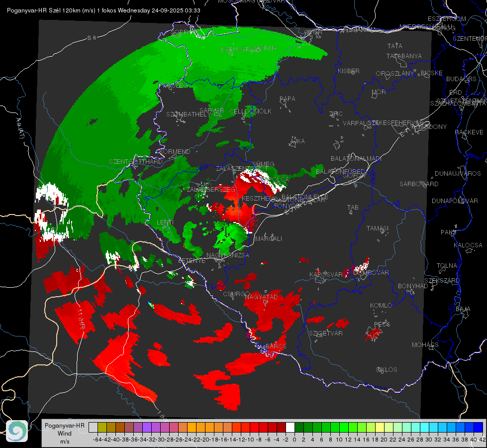The width and height of the screenshot is (487, 448).
Task: Click the TATA label
Action: (x=395, y=46)
